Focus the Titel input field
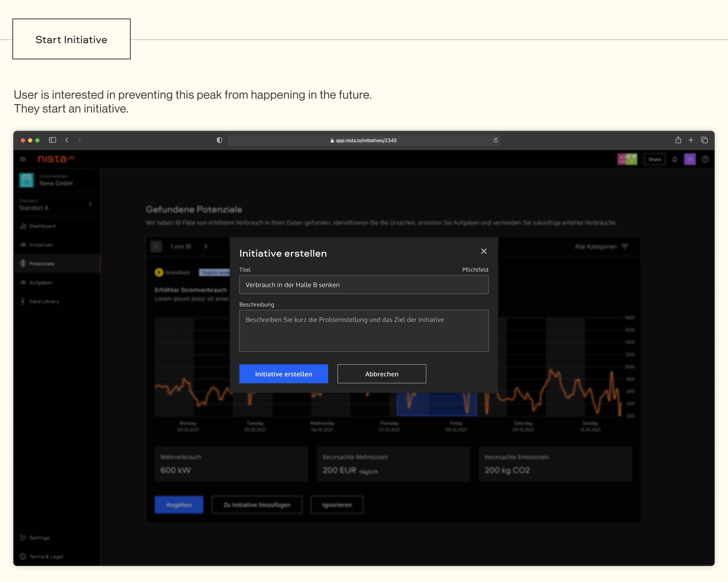Screen dimensions: 728x582 click(x=364, y=285)
